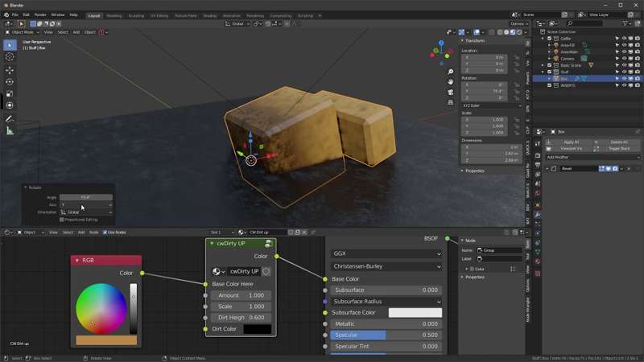Expand the Bevel modifier panel
This screenshot has width=644, height=362.
click(x=547, y=169)
